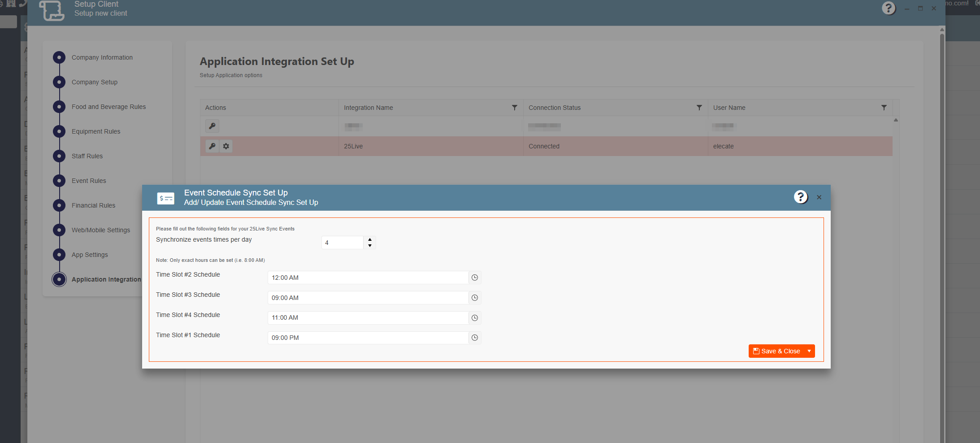The image size is (980, 443).
Task: Maximize the Setup Client window
Action: click(920, 9)
